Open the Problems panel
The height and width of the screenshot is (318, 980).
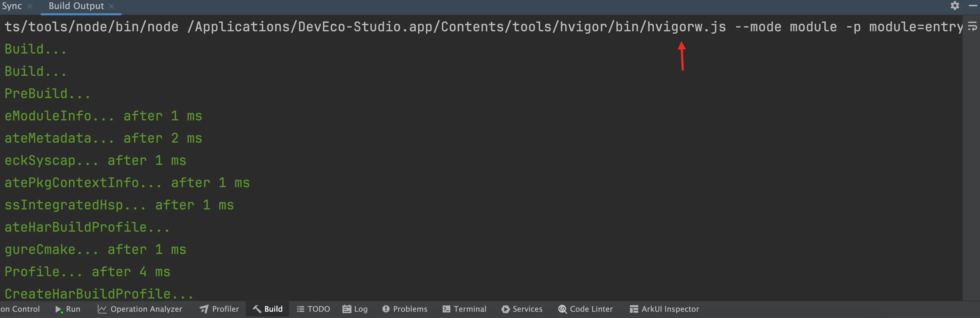pyautogui.click(x=405, y=309)
